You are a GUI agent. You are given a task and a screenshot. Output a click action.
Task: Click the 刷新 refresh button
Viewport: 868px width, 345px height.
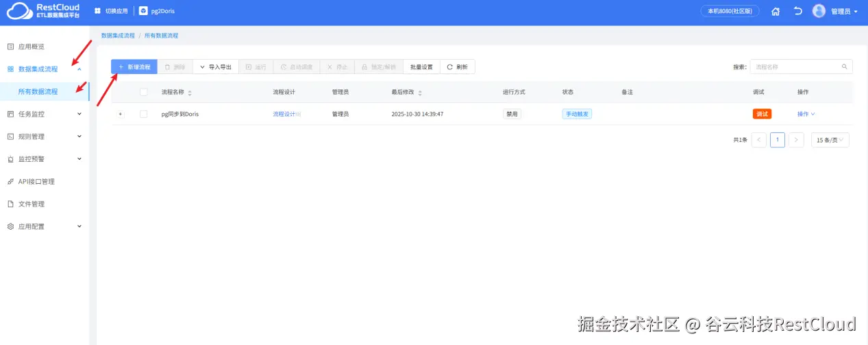(458, 67)
